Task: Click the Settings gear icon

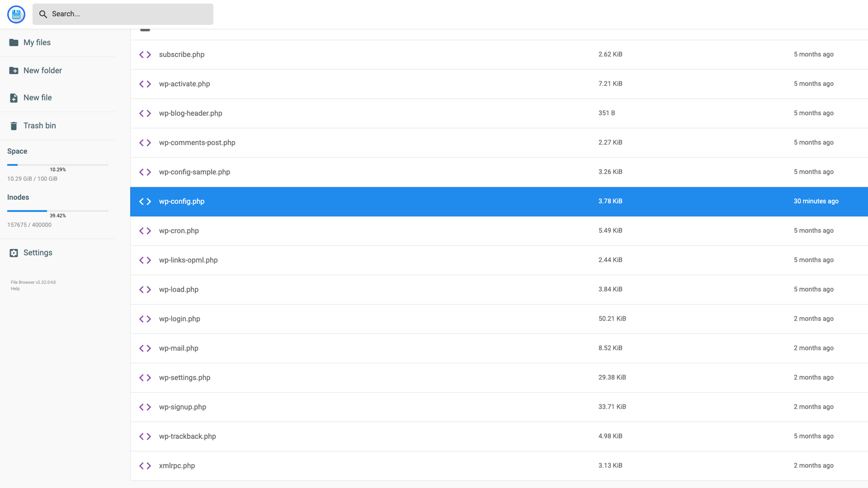Action: (14, 253)
